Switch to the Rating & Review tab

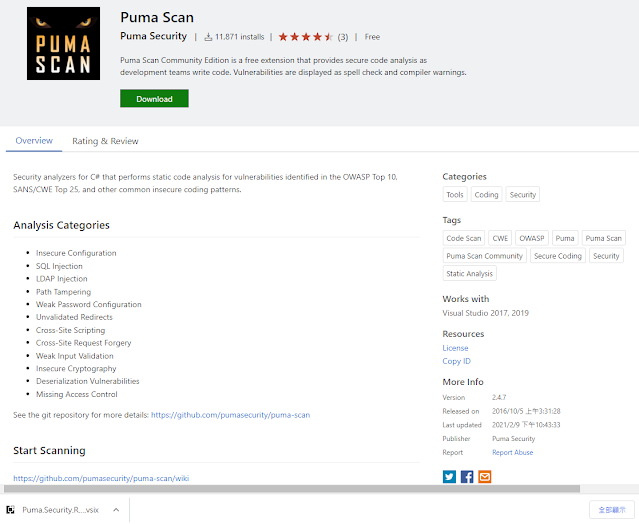pos(105,141)
